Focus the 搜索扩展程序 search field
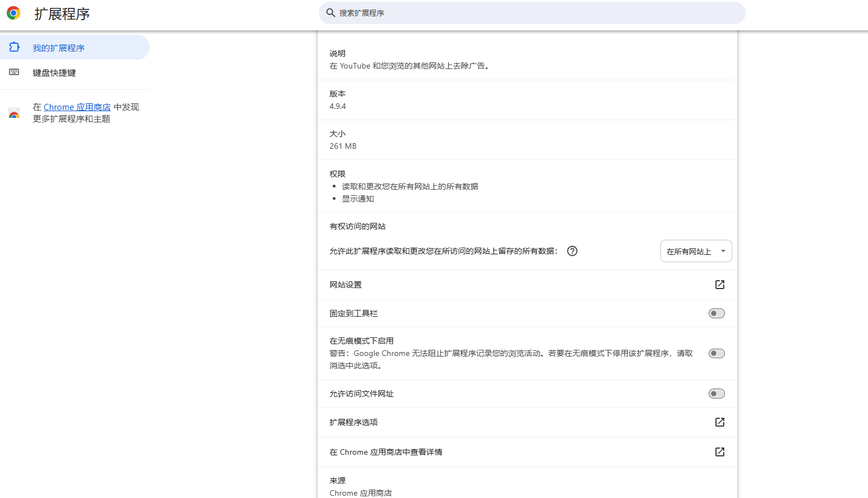868x498 pixels. pos(532,13)
